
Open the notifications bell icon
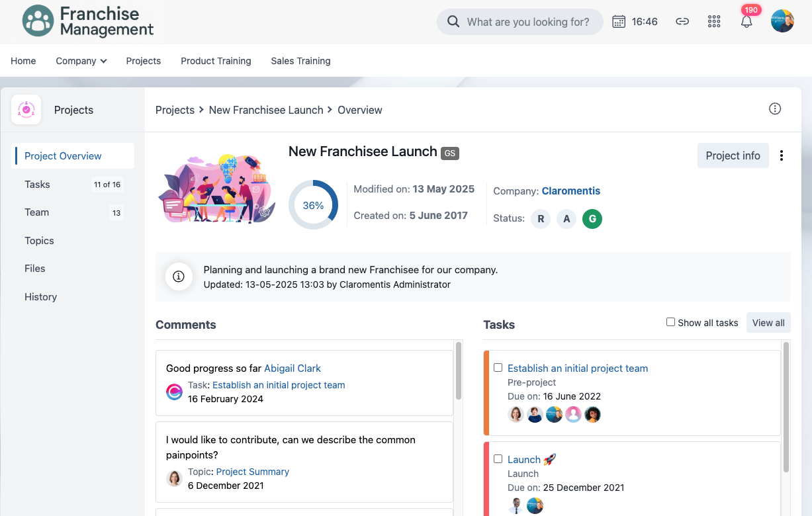(746, 22)
